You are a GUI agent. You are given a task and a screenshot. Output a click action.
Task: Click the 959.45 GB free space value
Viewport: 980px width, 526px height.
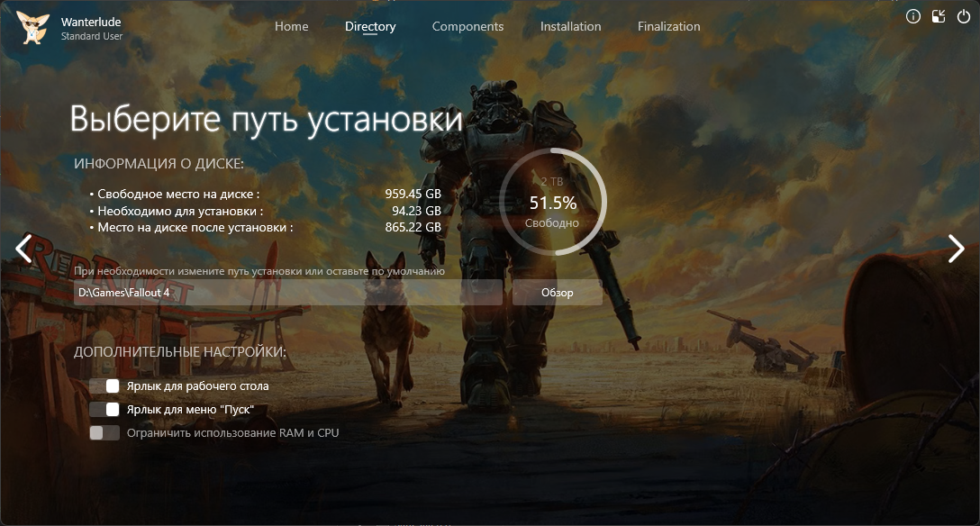point(413,194)
